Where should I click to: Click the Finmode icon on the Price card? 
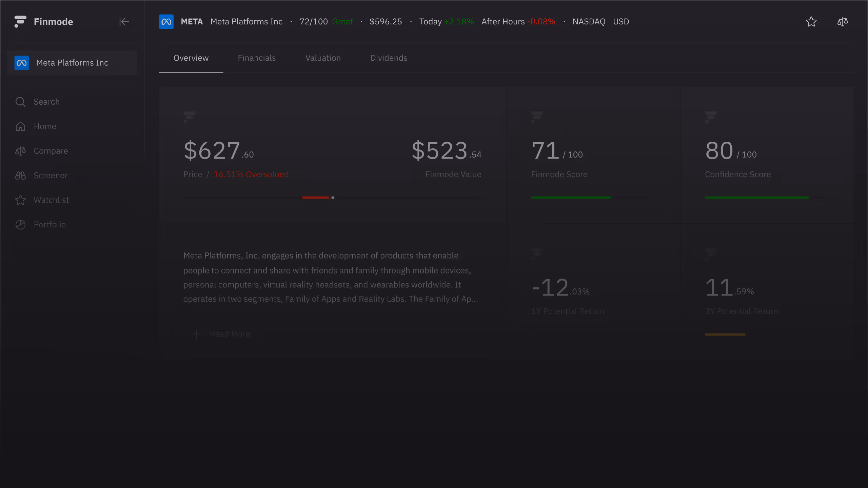click(189, 117)
